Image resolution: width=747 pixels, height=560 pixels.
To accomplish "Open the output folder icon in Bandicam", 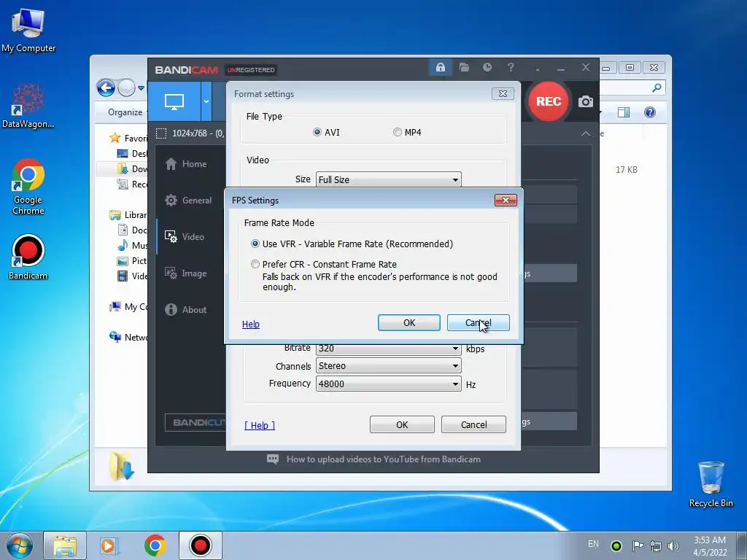I will click(x=464, y=67).
